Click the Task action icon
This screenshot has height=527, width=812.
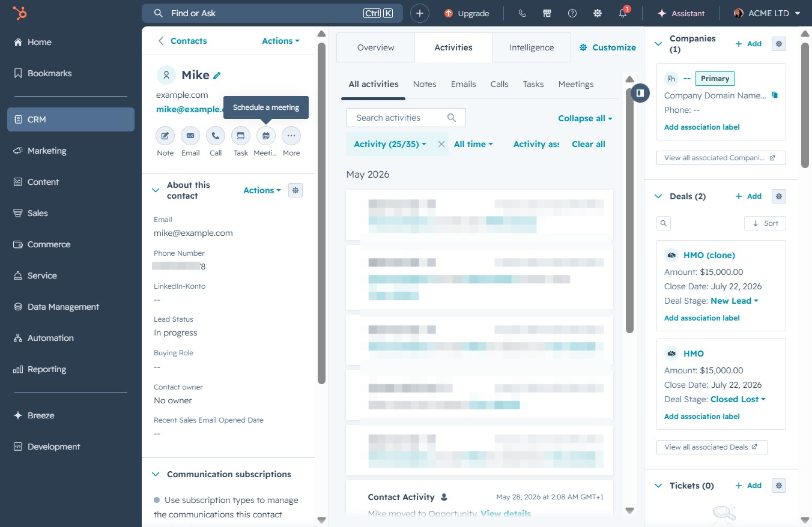pyautogui.click(x=241, y=136)
